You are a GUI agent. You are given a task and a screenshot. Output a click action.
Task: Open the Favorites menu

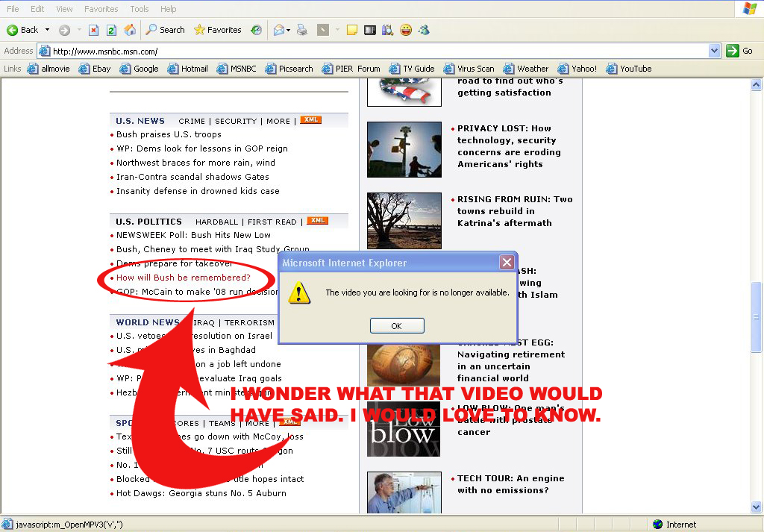pos(101,9)
